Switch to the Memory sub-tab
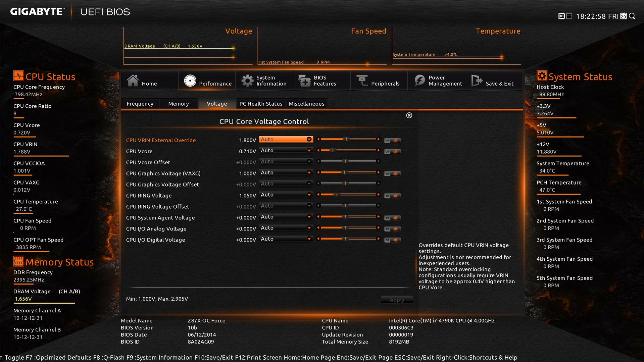Screen dimensions: 644x362 (x=179, y=104)
